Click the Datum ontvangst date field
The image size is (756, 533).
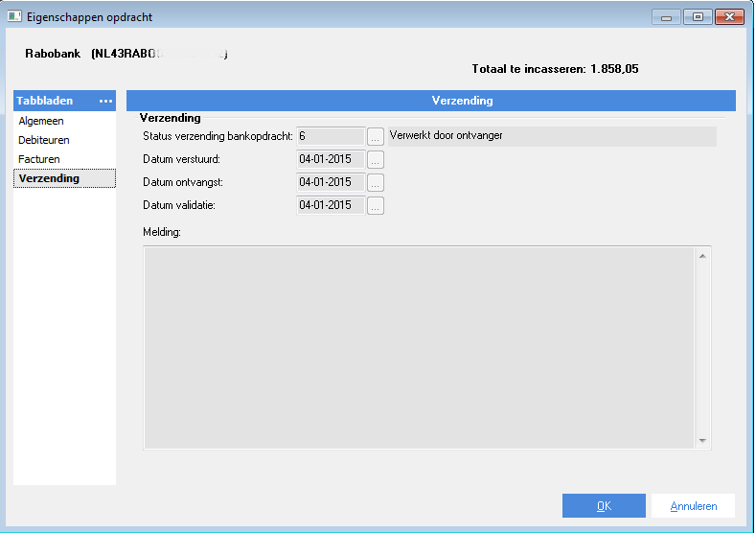(x=331, y=182)
